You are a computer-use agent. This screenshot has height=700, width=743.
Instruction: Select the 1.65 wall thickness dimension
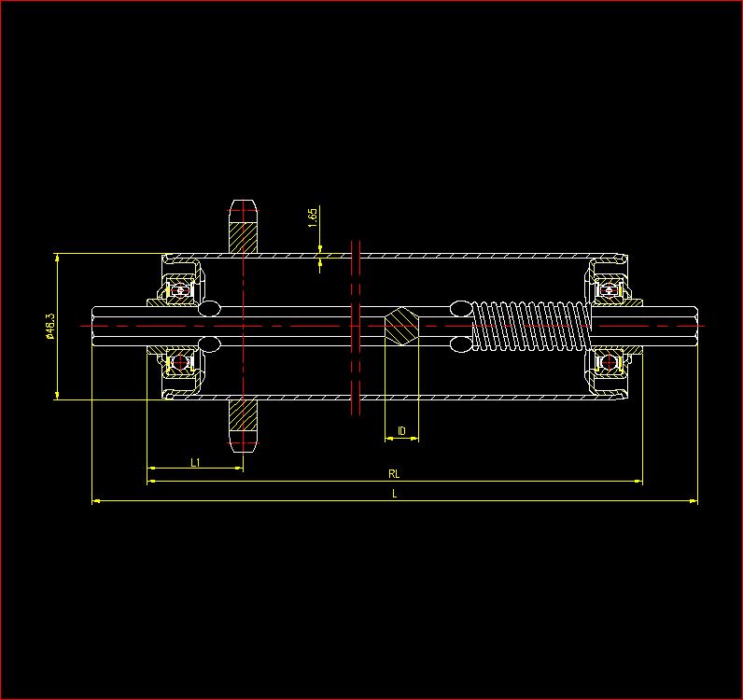click(x=313, y=215)
